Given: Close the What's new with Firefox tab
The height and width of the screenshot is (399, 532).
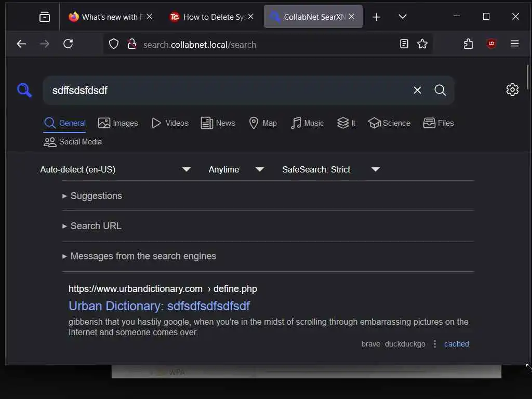Looking at the screenshot, I should pyautogui.click(x=149, y=16).
